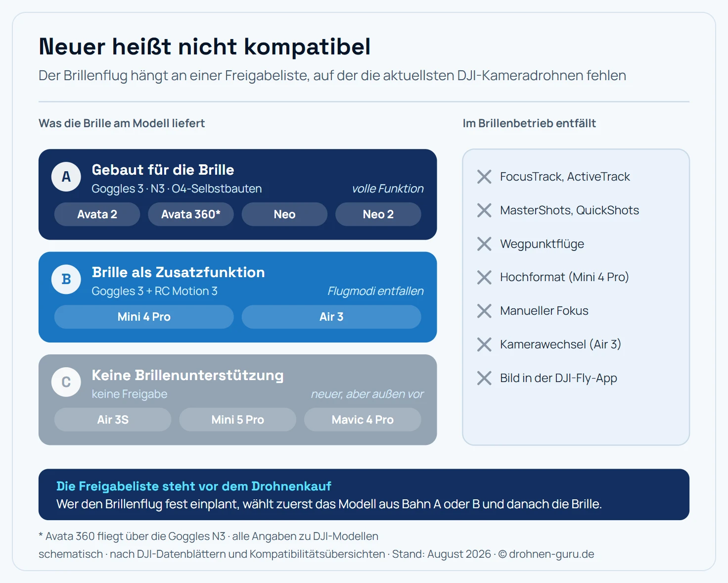Click the list entry 'FocusTrack, ActiveTrack'
Image resolution: width=728 pixels, height=583 pixels.
coord(565,177)
